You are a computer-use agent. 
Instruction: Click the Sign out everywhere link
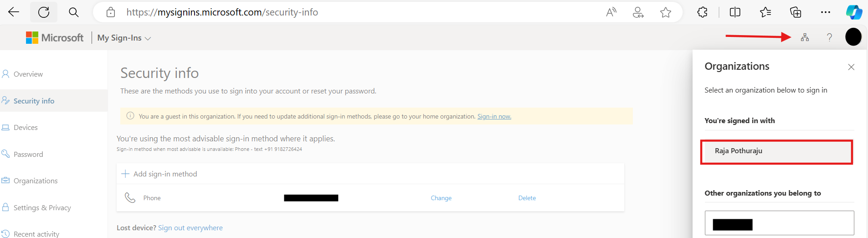(190, 228)
